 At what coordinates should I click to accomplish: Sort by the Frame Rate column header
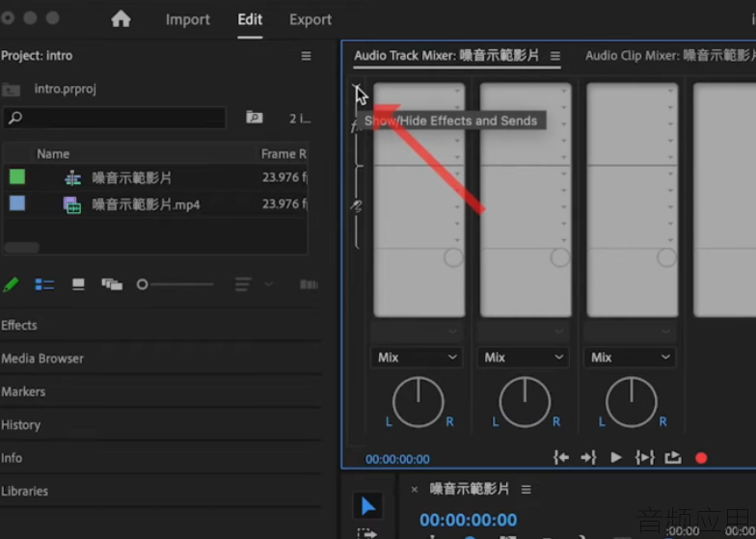point(283,154)
